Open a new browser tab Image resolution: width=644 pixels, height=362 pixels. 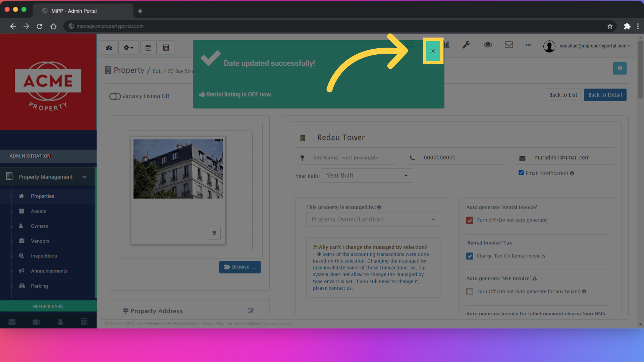[140, 11]
